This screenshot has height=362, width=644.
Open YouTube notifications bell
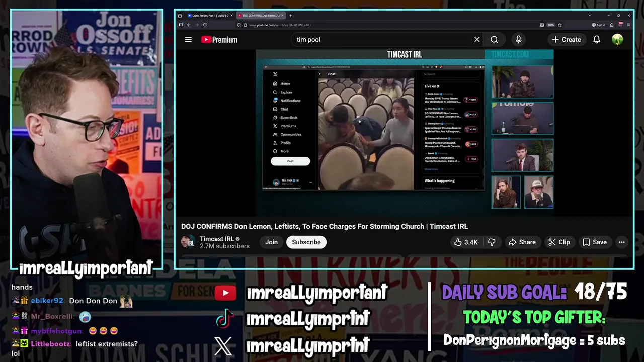(x=596, y=39)
